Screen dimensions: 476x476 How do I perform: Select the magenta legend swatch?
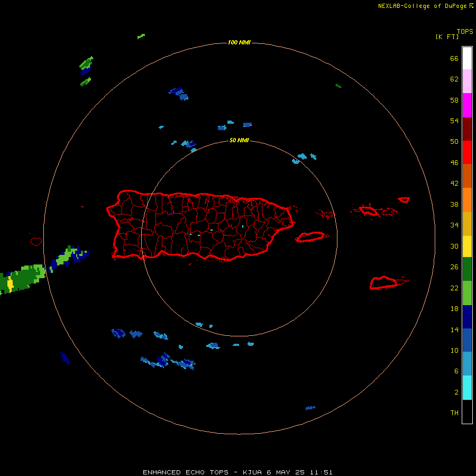point(467,105)
